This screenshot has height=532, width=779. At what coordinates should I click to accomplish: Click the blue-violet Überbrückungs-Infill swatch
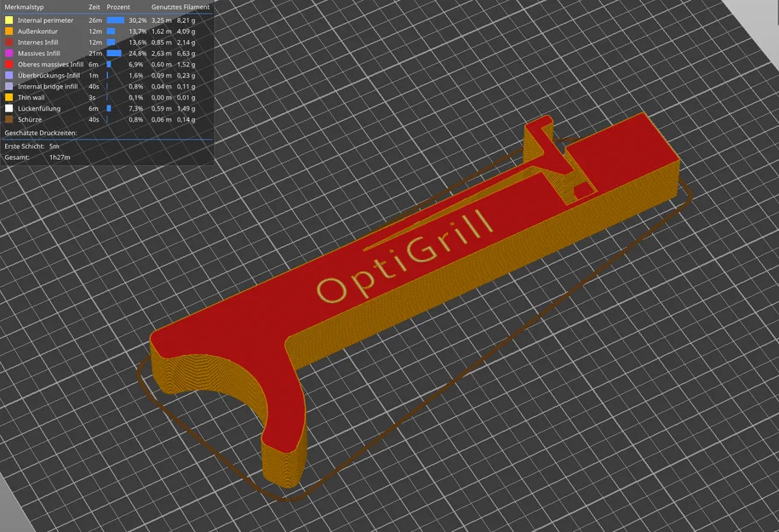click(x=9, y=76)
